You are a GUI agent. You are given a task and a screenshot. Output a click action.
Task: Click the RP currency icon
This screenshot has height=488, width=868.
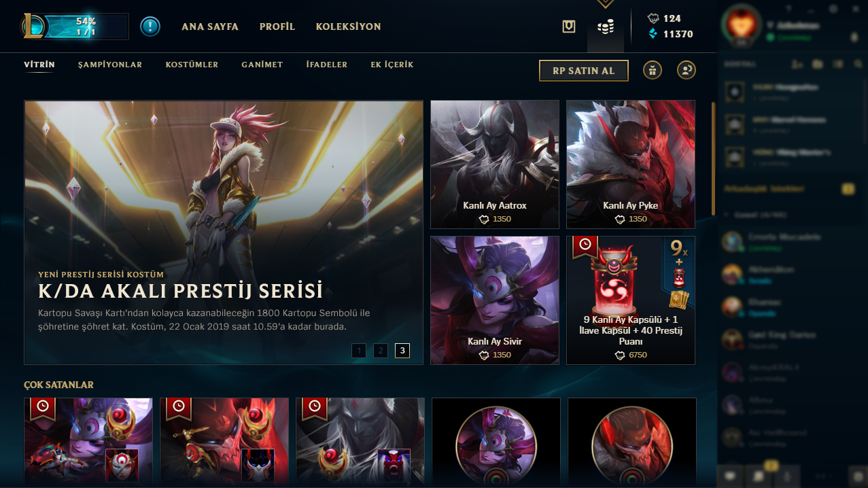tap(653, 18)
